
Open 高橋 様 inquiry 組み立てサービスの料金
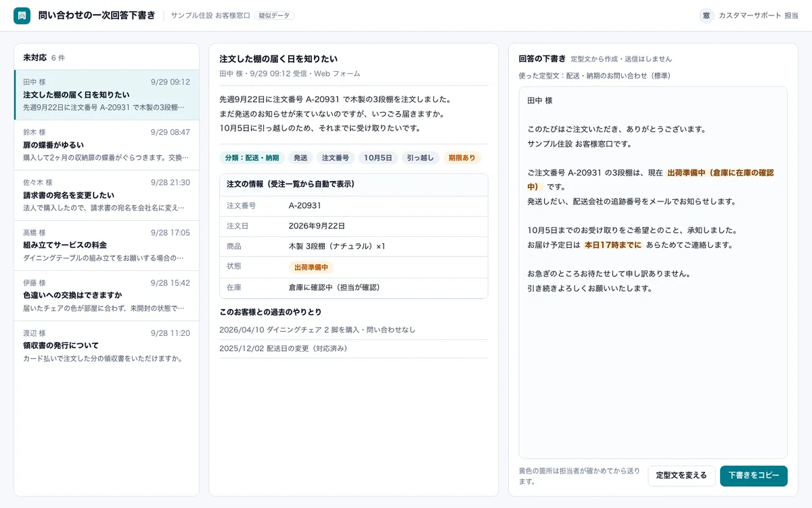(106, 245)
